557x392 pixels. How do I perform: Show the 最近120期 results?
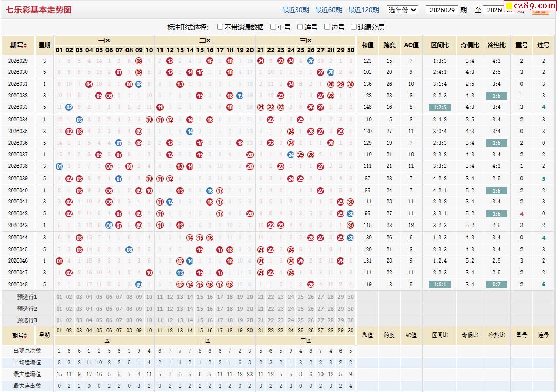pyautogui.click(x=364, y=10)
